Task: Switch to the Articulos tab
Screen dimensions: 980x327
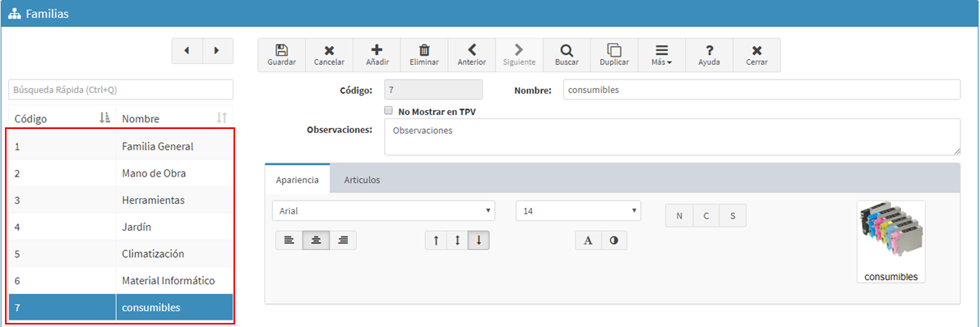Action: tap(362, 180)
